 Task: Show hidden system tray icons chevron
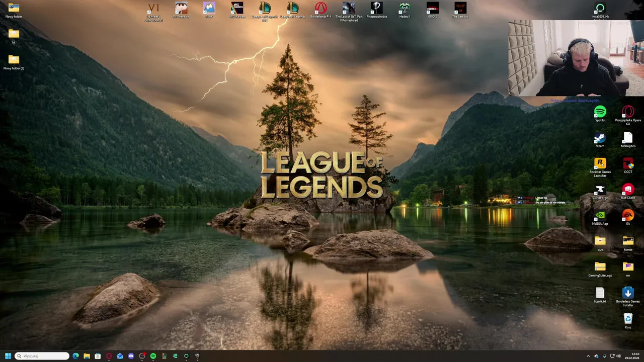click(588, 356)
